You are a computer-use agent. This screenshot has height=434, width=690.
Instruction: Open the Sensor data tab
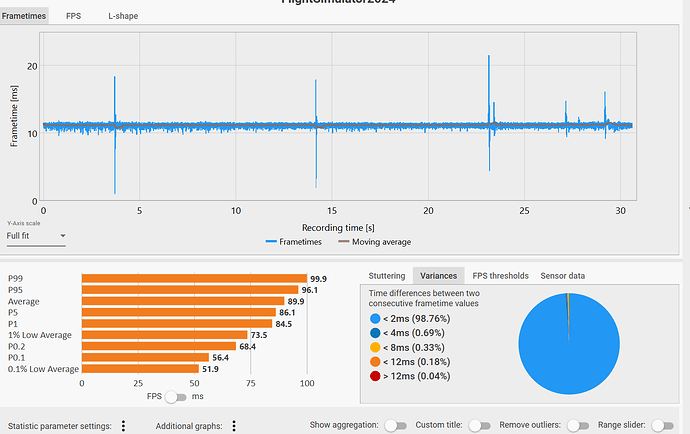pos(562,276)
